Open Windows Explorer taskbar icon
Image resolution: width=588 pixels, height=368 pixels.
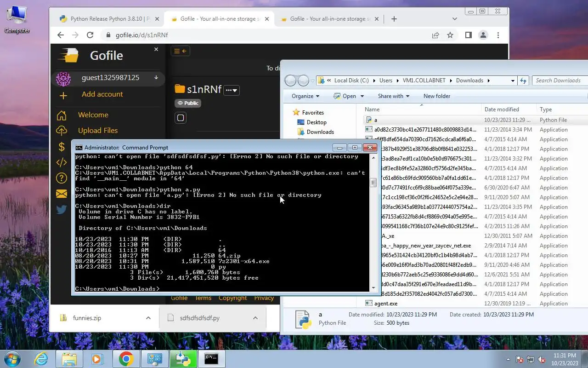69,359
